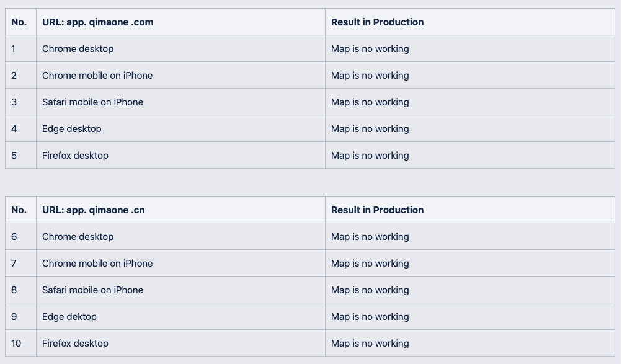Screen dimensions: 622x364
Task: Click "Map is no working" result for row 1
Action: click(370, 49)
